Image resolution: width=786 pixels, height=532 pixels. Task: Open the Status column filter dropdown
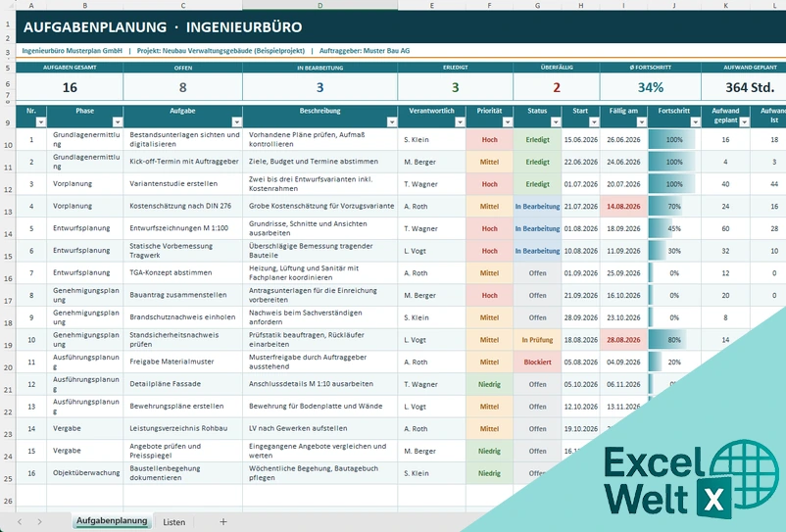(556, 121)
